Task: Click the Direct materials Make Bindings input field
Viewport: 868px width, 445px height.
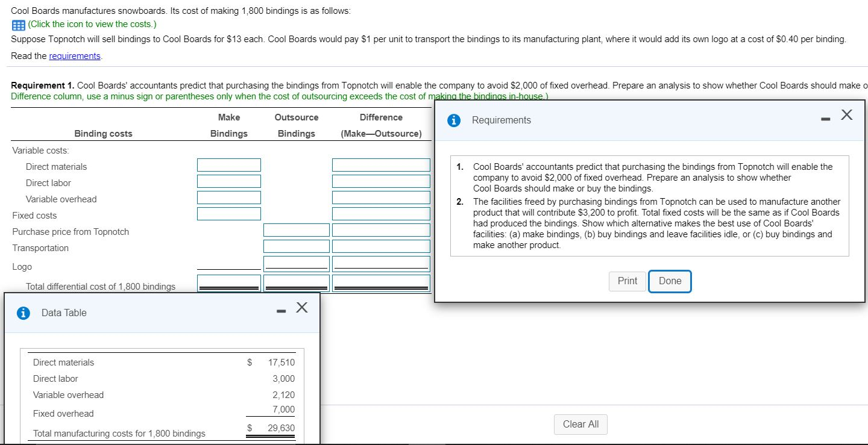Action: click(229, 164)
